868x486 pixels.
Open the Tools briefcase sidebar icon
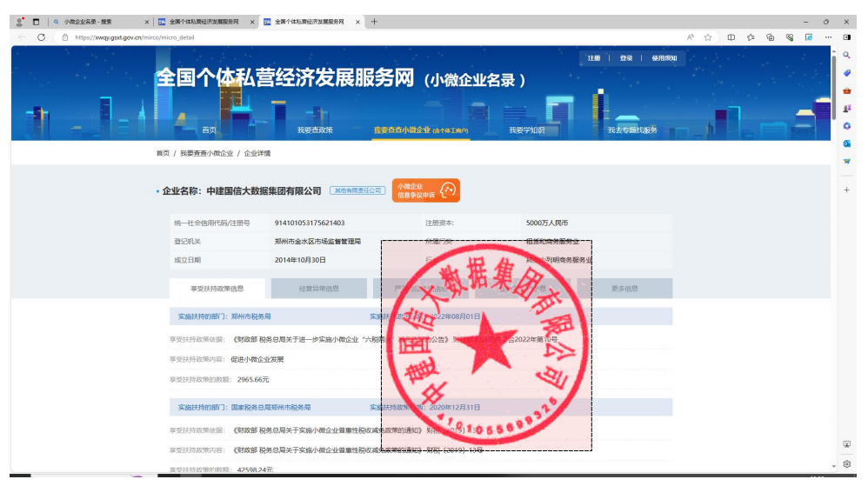(x=847, y=90)
